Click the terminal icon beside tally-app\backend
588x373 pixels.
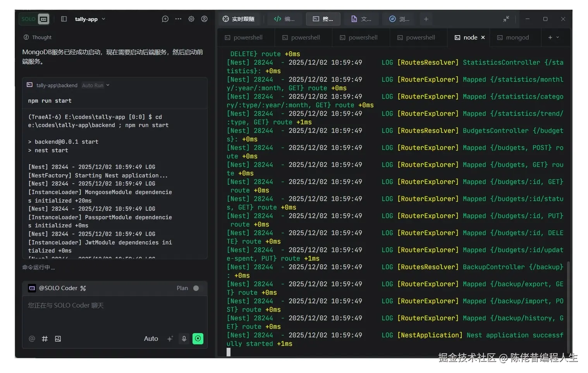(x=29, y=85)
